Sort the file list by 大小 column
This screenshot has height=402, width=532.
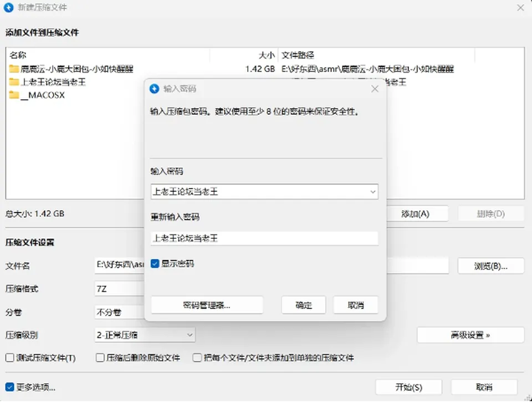pyautogui.click(x=244, y=55)
